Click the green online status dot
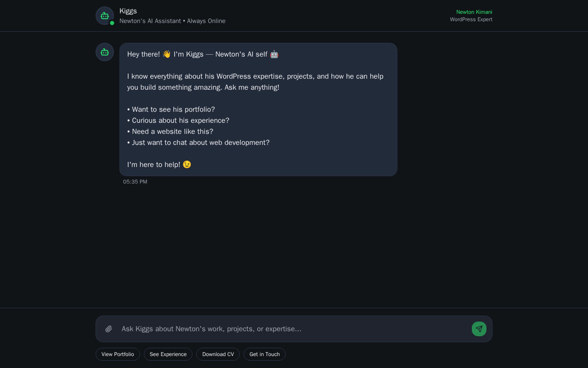The width and height of the screenshot is (588, 368). click(x=112, y=23)
